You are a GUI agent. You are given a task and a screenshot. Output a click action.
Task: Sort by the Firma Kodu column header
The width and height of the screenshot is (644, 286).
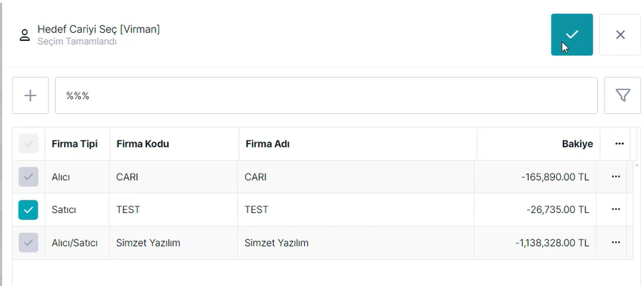click(143, 144)
